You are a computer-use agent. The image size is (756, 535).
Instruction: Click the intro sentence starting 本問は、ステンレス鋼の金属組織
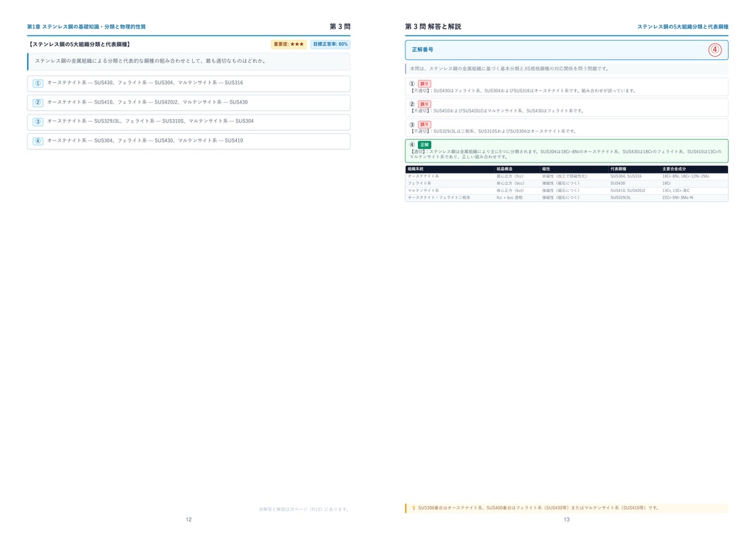(x=509, y=69)
